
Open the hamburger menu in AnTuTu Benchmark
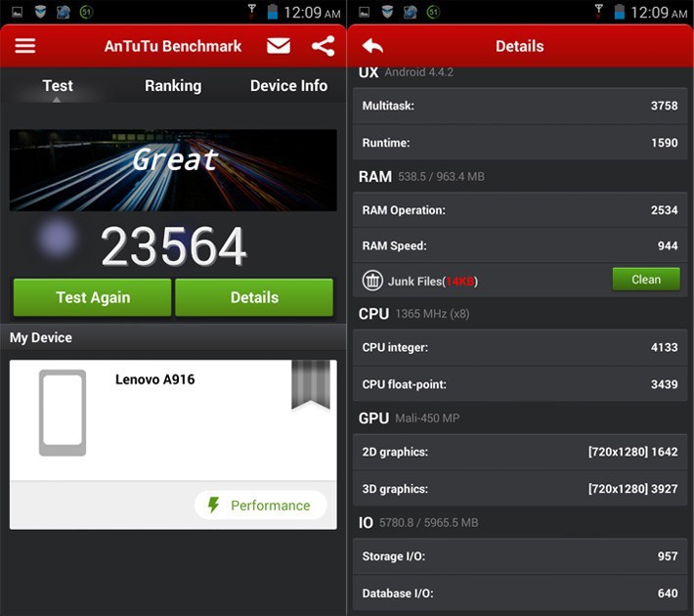click(x=25, y=46)
